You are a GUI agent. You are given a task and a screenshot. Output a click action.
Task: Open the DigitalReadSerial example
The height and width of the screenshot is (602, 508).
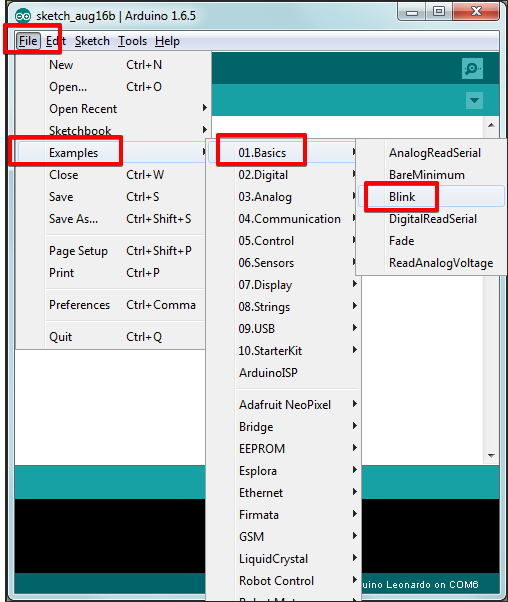tap(431, 218)
